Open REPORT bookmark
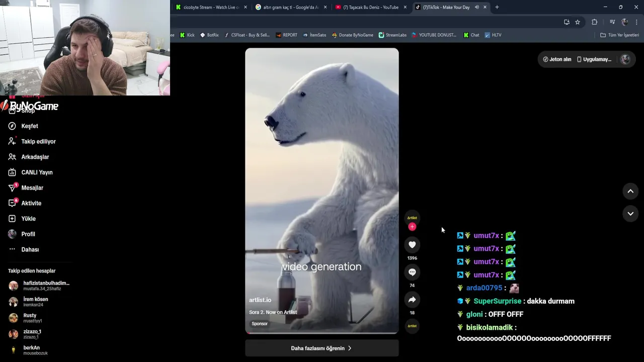 click(x=286, y=35)
